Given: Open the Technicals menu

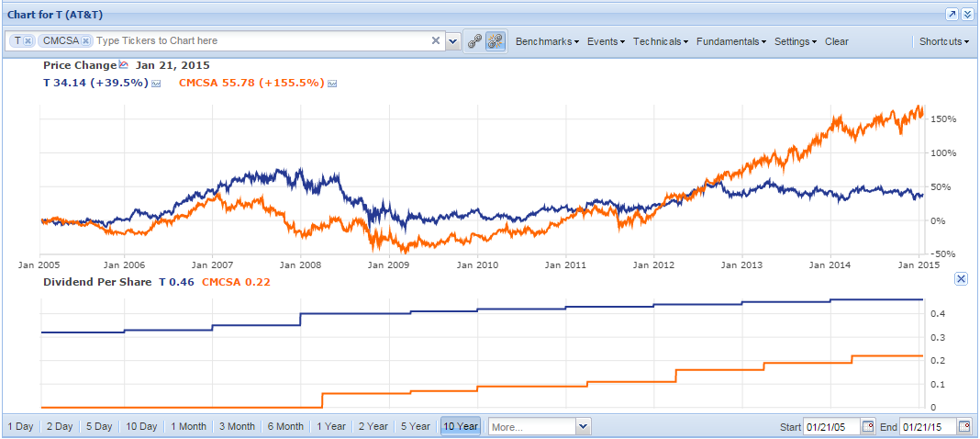Looking at the screenshot, I should pyautogui.click(x=661, y=41).
